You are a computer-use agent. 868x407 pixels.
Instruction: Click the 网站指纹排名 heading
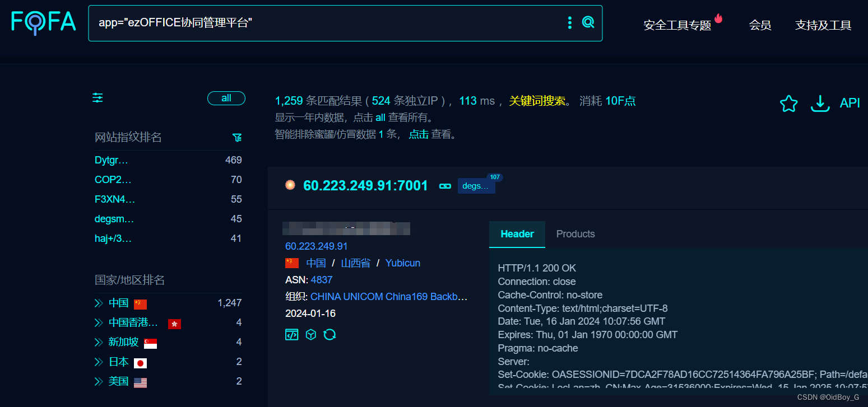click(128, 137)
